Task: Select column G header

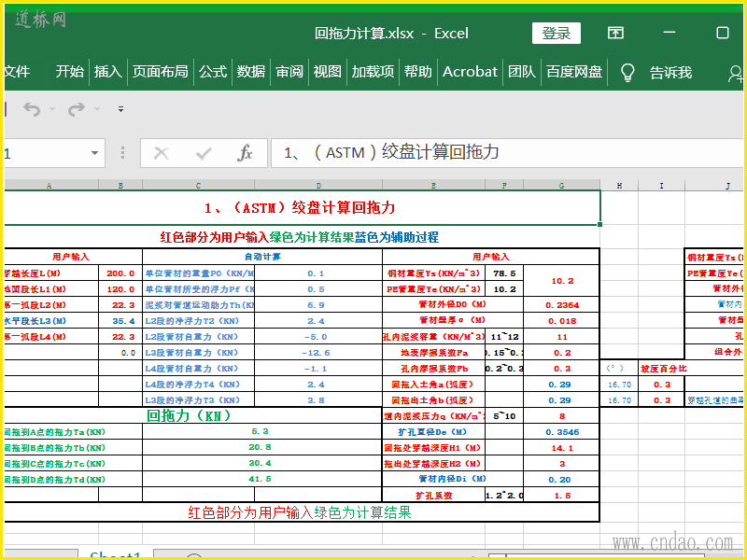Action: (562, 185)
